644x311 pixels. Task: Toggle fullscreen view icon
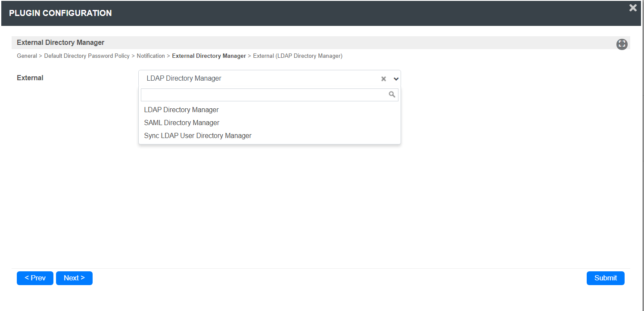coord(622,44)
